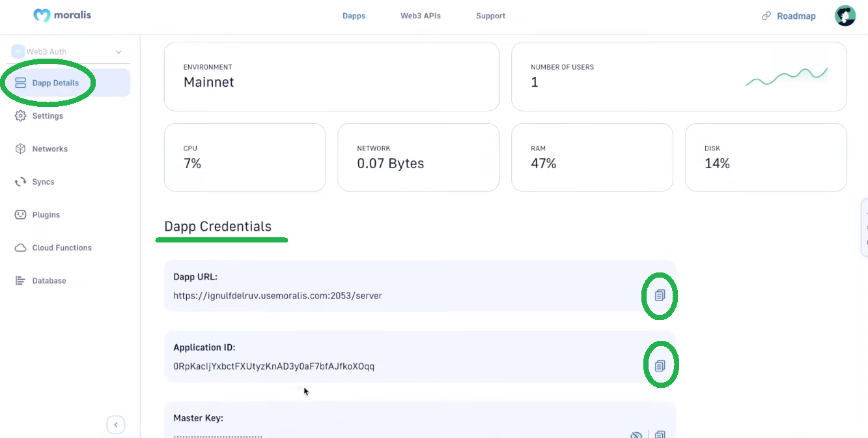
Task: Reveal the hidden Master Key
Action: coord(636,435)
